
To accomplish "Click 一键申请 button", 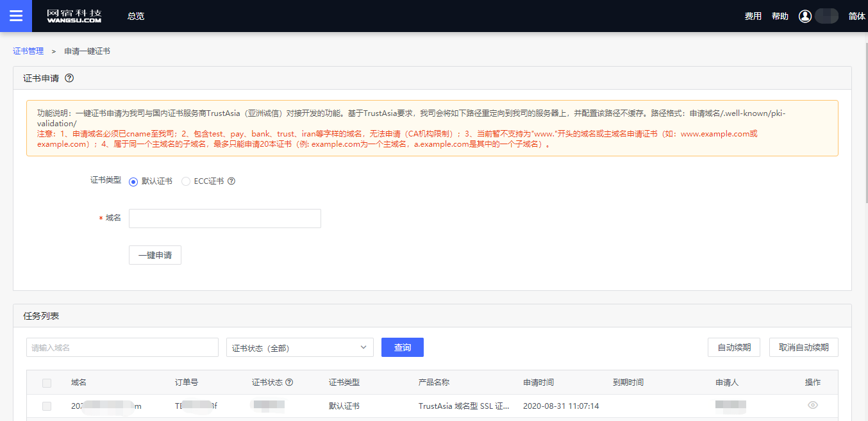I will point(155,255).
